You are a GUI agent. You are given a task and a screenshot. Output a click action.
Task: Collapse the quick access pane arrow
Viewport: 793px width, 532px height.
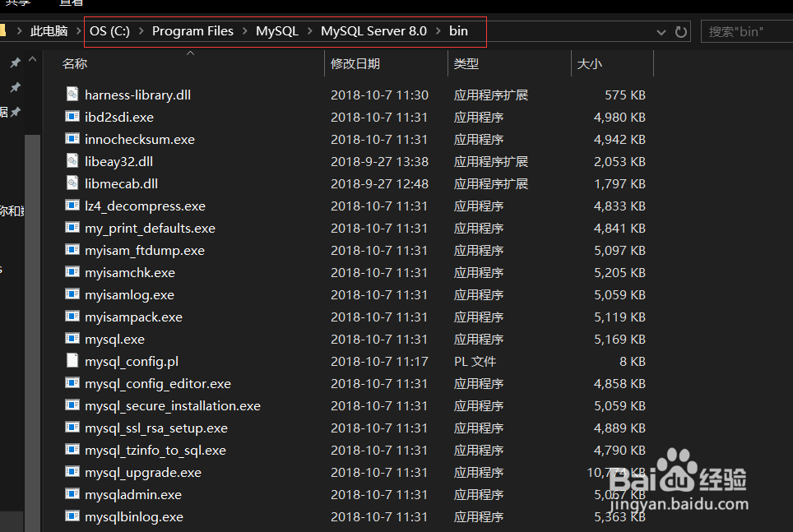tap(32, 60)
